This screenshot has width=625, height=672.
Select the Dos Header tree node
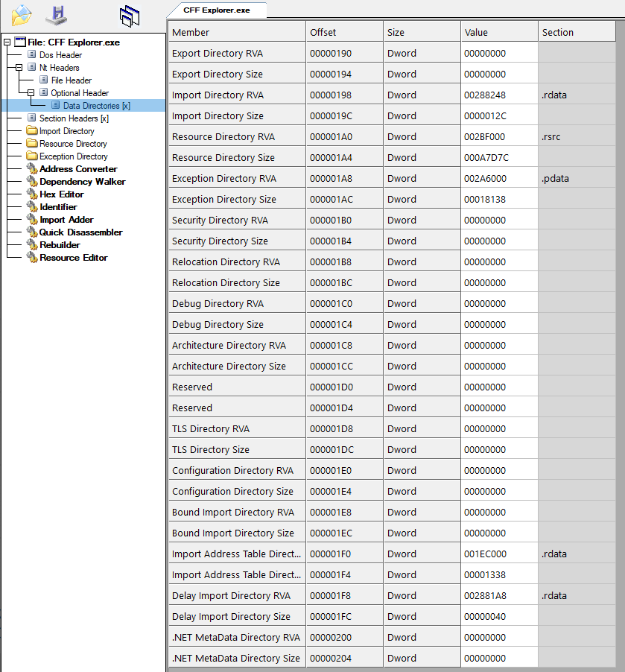(x=60, y=55)
